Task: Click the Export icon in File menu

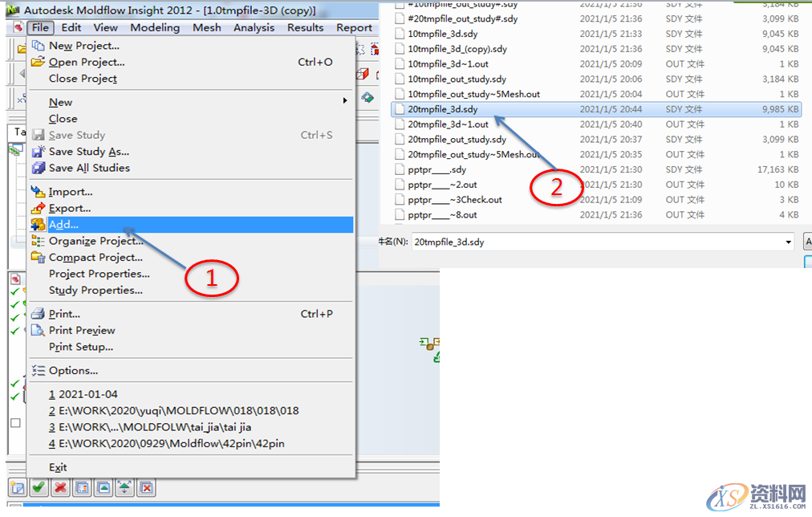Action: tap(38, 209)
